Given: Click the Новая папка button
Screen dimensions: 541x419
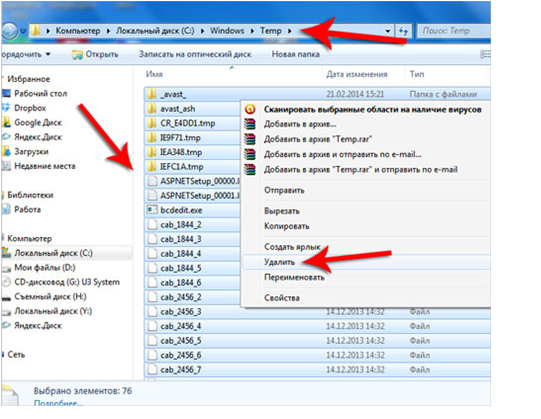Looking at the screenshot, I should tap(296, 54).
